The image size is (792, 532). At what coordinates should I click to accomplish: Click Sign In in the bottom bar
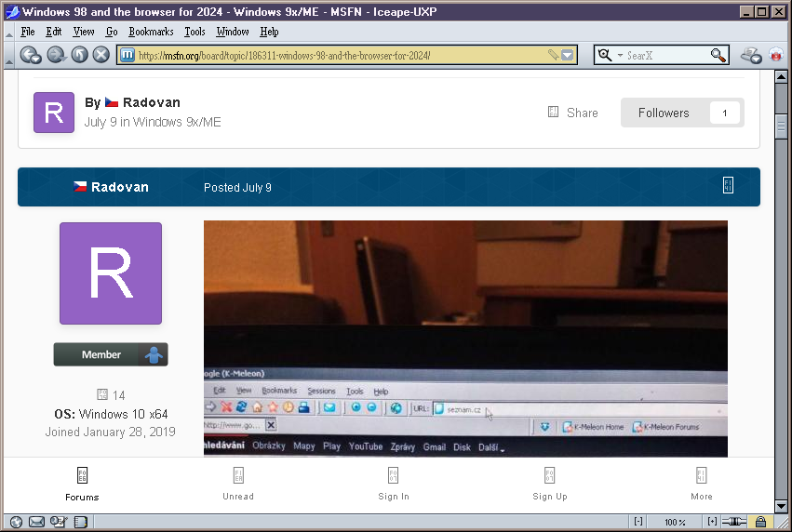point(394,484)
